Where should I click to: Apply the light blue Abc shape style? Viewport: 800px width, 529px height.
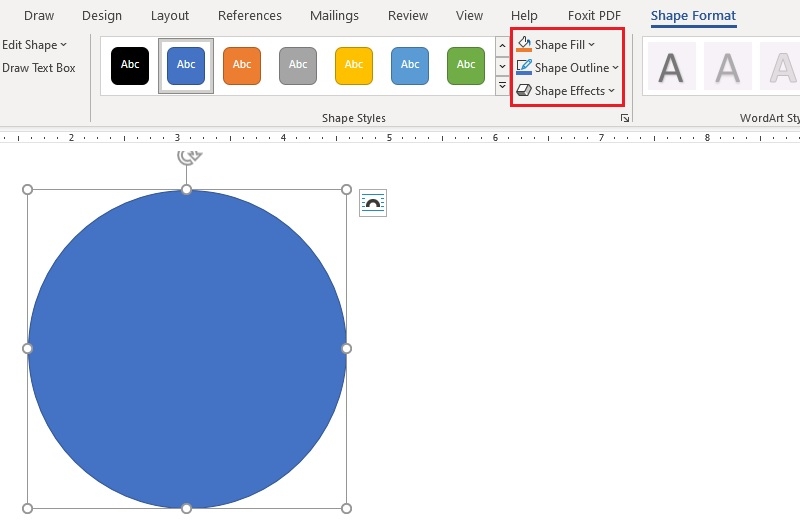coord(410,66)
